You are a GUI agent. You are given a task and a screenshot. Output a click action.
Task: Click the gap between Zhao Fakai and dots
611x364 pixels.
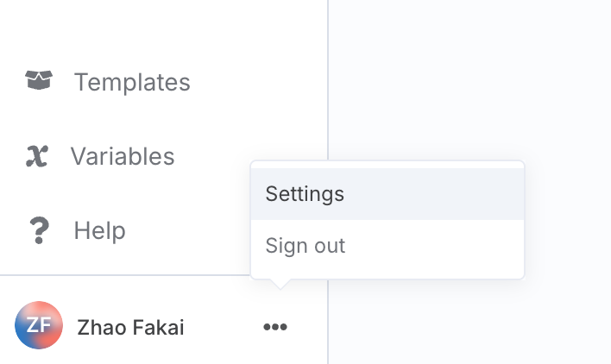(x=223, y=328)
